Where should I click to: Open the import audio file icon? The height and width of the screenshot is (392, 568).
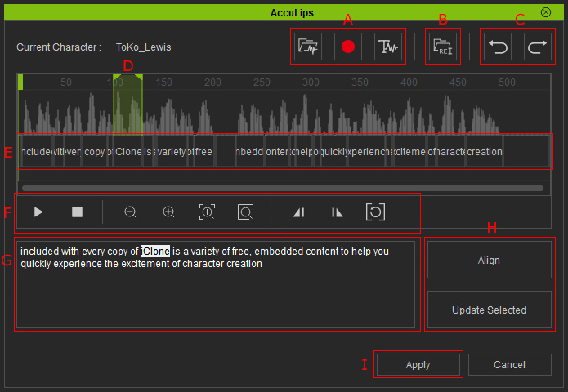tap(308, 47)
